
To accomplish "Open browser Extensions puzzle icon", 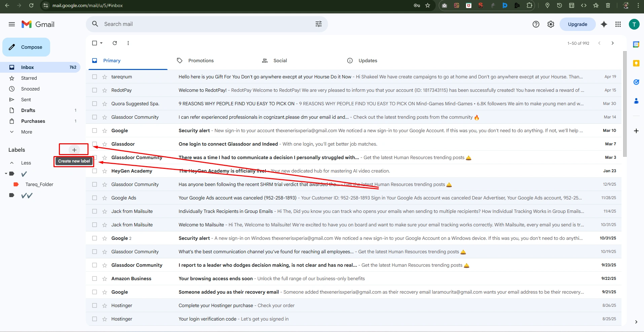I will tap(529, 5).
